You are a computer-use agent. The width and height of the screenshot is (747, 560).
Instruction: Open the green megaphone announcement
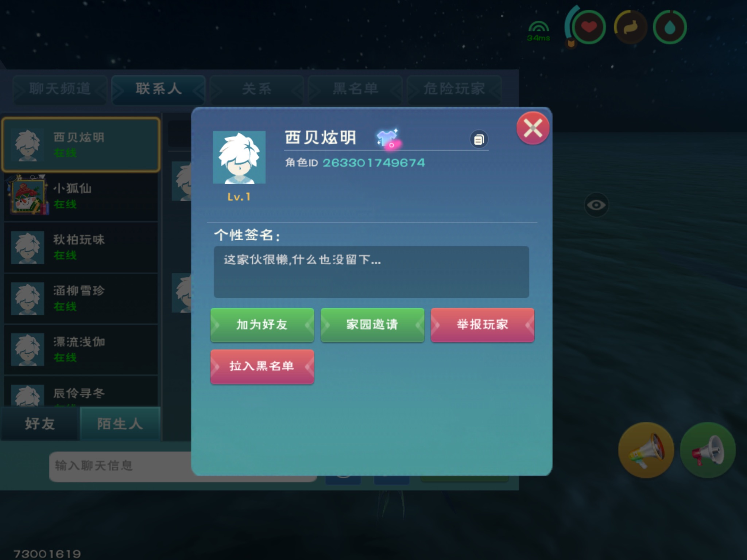click(x=708, y=450)
